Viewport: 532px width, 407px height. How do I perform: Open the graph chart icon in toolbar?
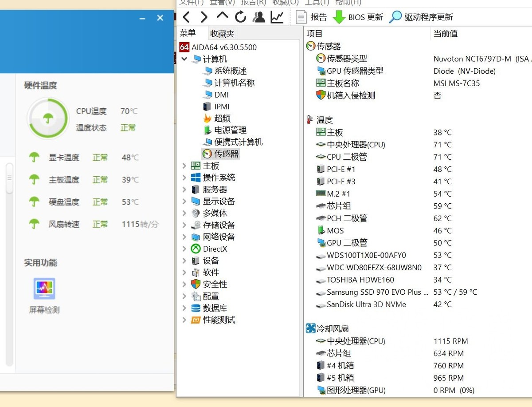[x=277, y=17]
